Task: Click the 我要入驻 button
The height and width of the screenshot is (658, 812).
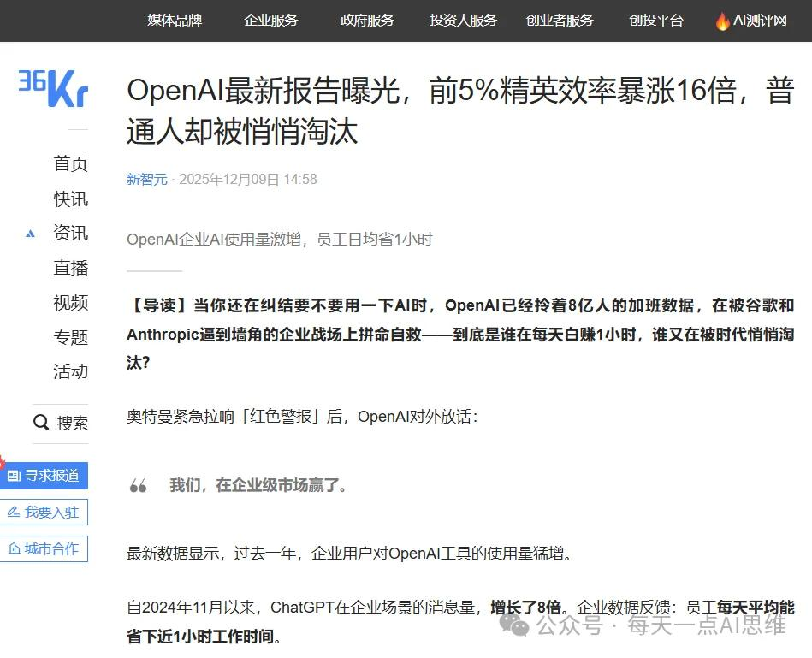Action: point(44,512)
